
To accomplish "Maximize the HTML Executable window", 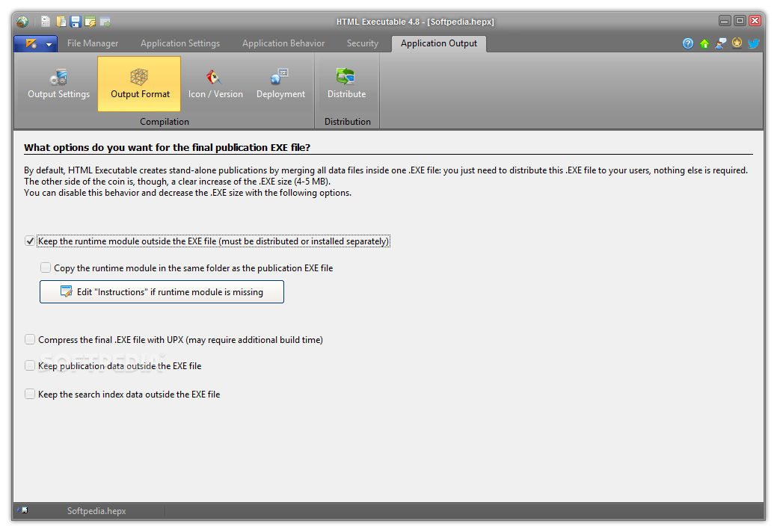I will click(740, 21).
